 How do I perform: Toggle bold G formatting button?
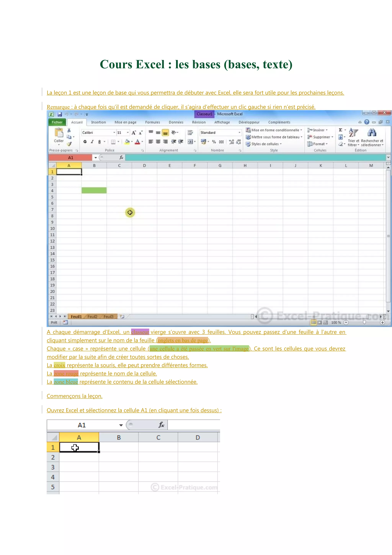[x=85, y=142]
